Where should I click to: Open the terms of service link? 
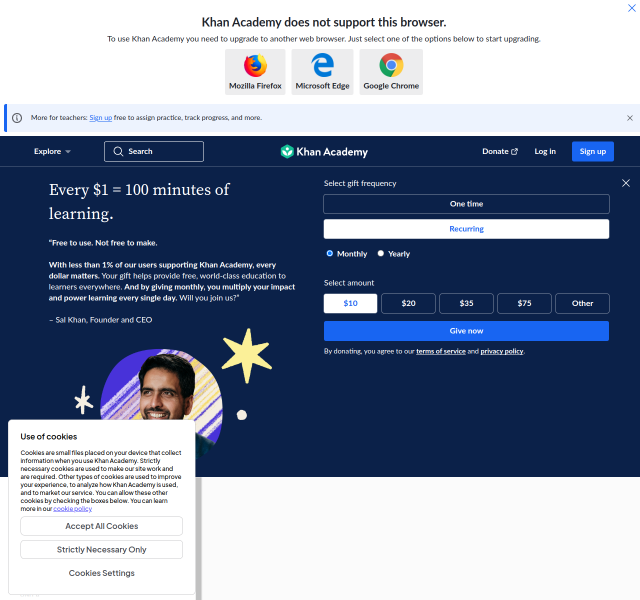pyautogui.click(x=441, y=351)
